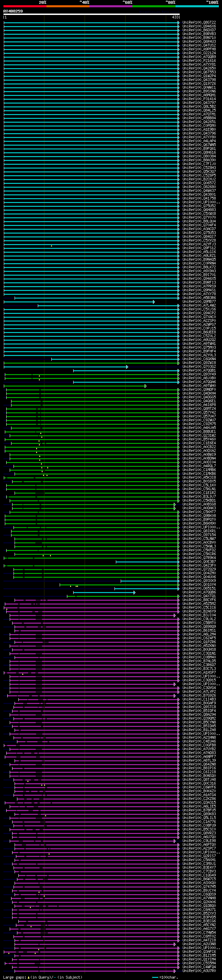Select the UniRef100_Q43801 label
This screenshot has height=980, width=222.
pyautogui.click(x=199, y=195)
